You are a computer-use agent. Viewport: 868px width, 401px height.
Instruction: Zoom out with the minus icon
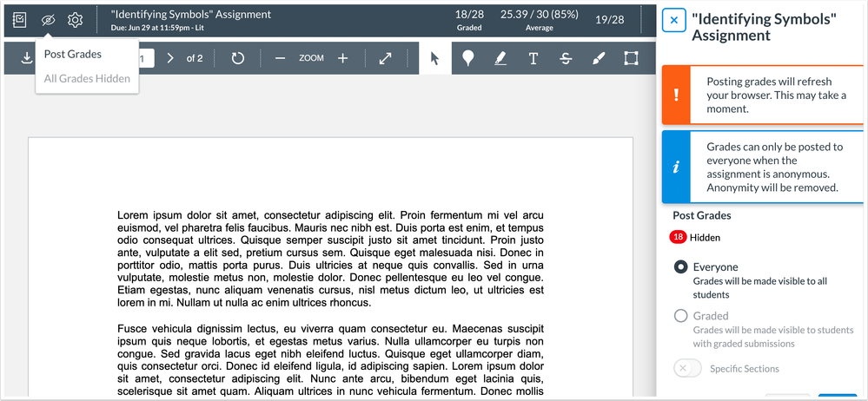(x=280, y=58)
